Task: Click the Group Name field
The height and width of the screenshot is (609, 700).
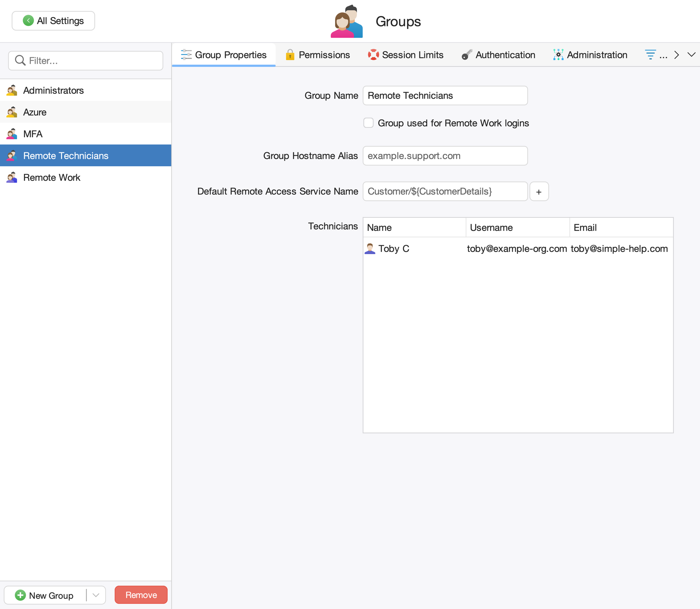Action: (445, 96)
